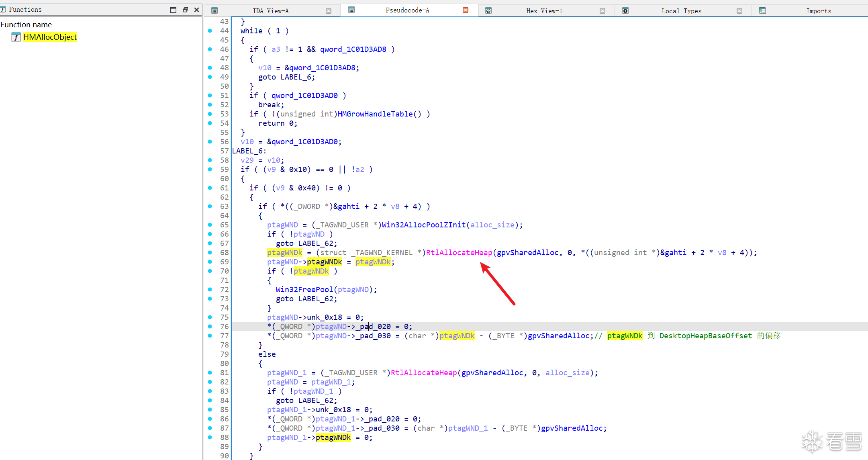
Task: Click the Imports tab icon
Action: tap(762, 11)
